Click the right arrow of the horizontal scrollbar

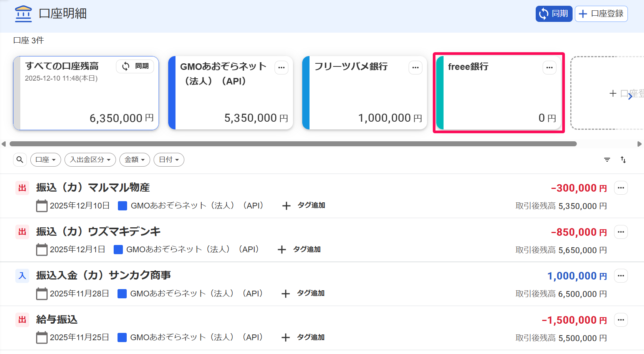coord(639,144)
